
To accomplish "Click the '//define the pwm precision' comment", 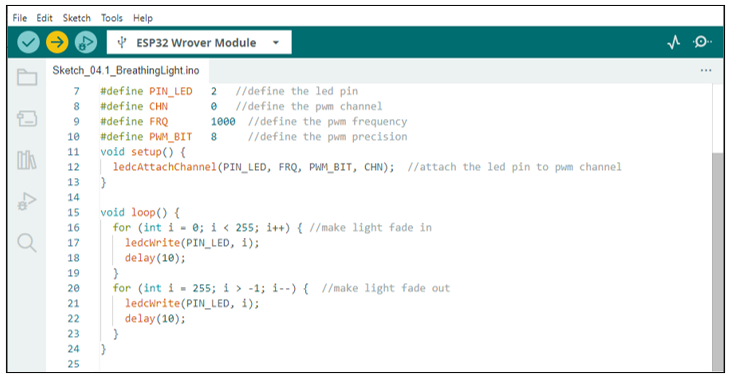I will (327, 137).
